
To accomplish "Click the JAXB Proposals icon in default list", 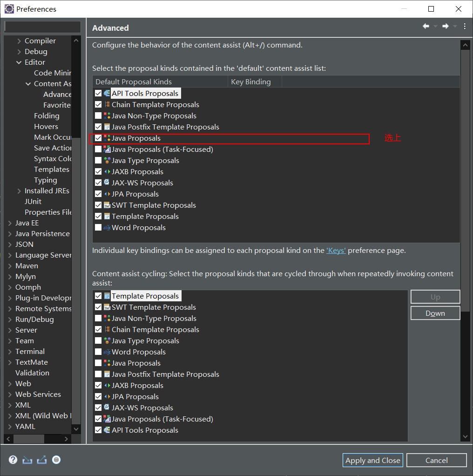I will tap(107, 171).
